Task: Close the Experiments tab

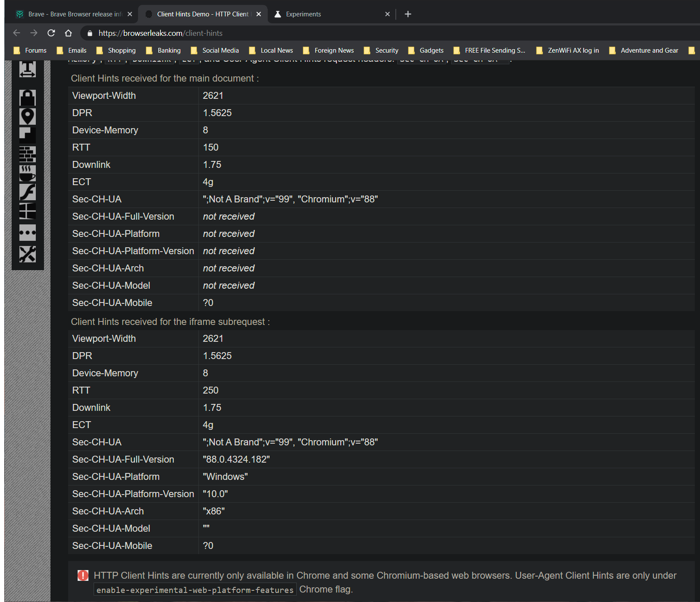Action: [387, 14]
